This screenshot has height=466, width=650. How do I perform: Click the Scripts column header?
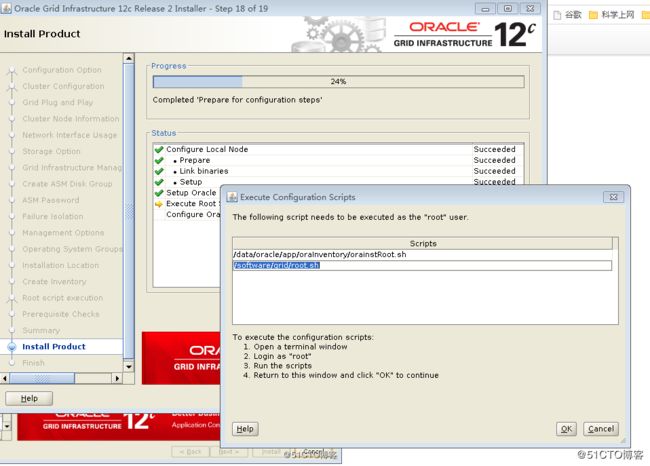pyautogui.click(x=422, y=243)
